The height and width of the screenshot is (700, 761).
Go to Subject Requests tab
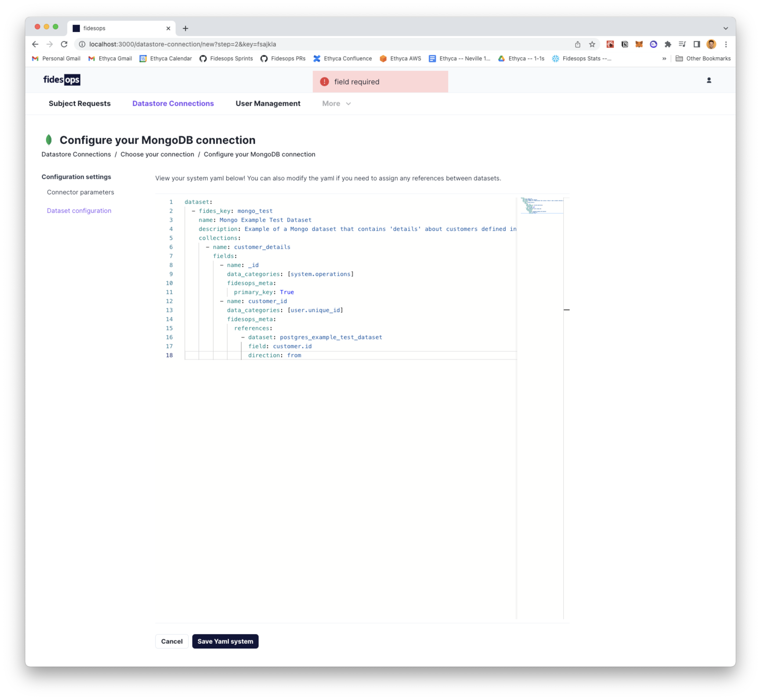tap(80, 104)
